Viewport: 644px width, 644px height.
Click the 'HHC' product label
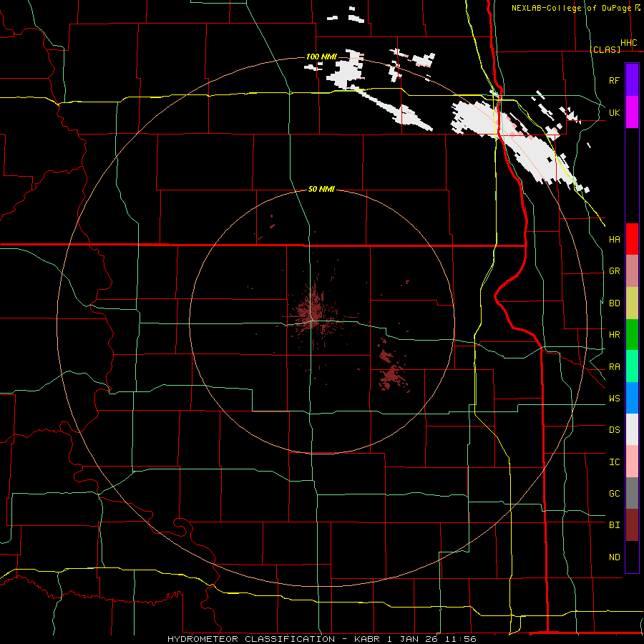628,43
